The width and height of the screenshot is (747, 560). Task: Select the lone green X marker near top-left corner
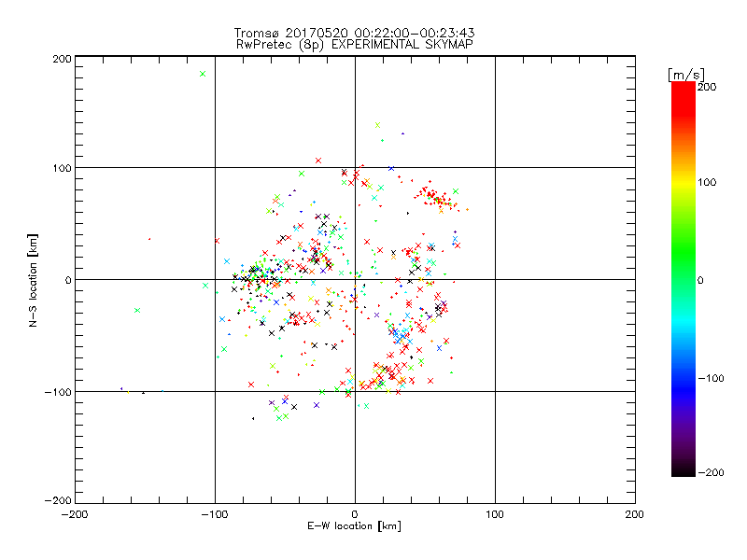[x=203, y=74]
